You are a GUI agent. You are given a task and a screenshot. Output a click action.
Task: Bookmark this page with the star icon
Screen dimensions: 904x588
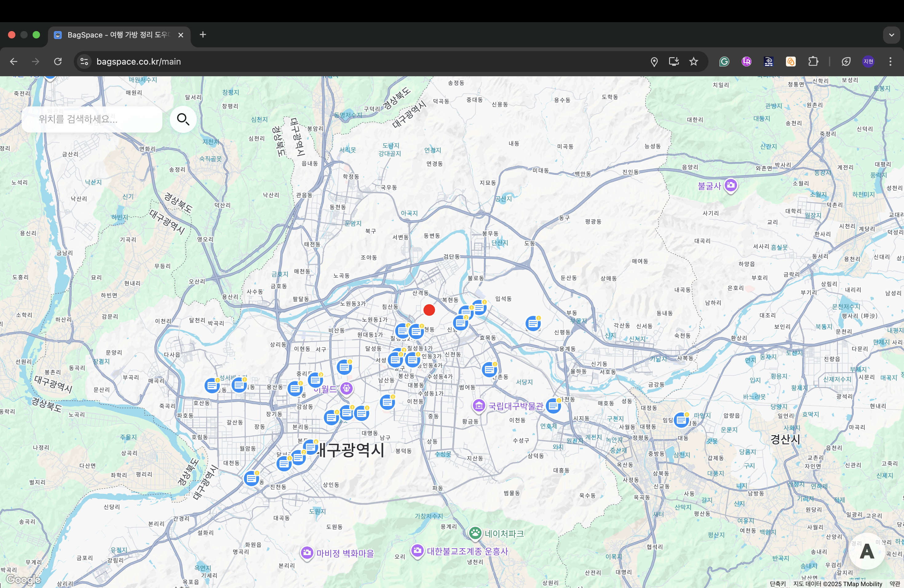pos(694,62)
